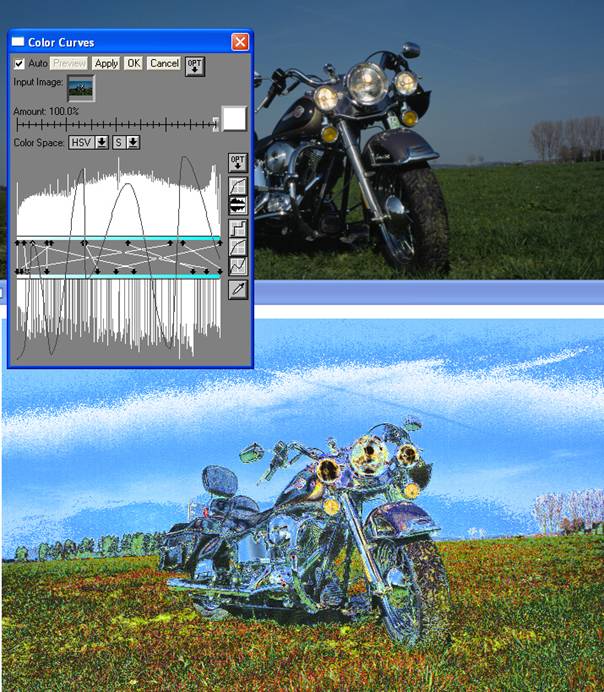The height and width of the screenshot is (692, 604).
Task: Open the HSV color space dropdown
Action: pyautogui.click(x=88, y=143)
